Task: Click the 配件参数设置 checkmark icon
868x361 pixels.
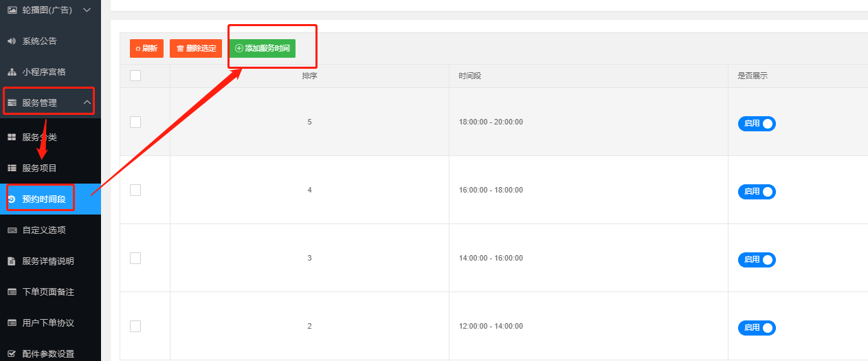Action: click(12, 354)
